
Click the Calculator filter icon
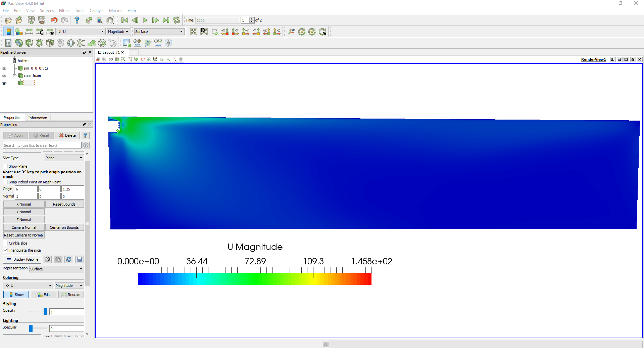point(8,43)
